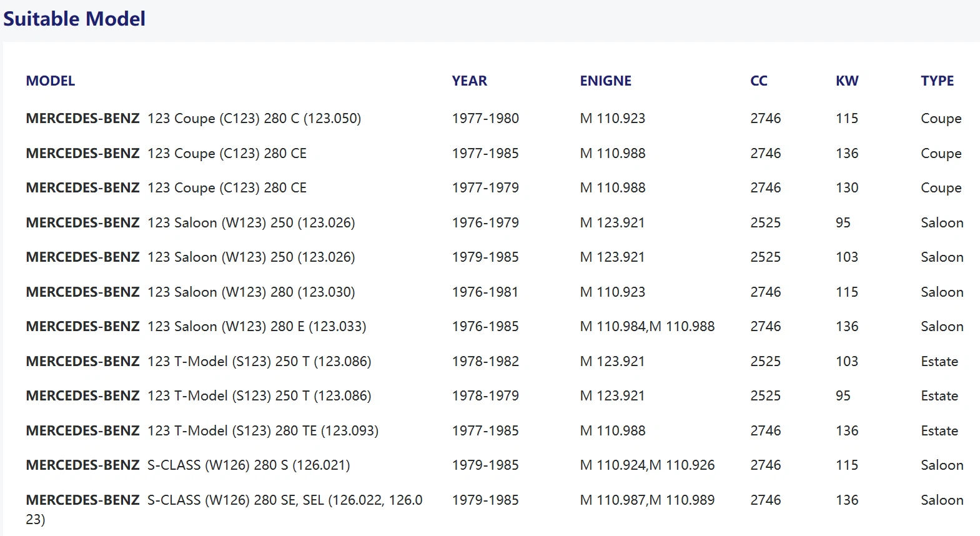Click KW "115" in the S-CLASS 280 S row

point(847,465)
